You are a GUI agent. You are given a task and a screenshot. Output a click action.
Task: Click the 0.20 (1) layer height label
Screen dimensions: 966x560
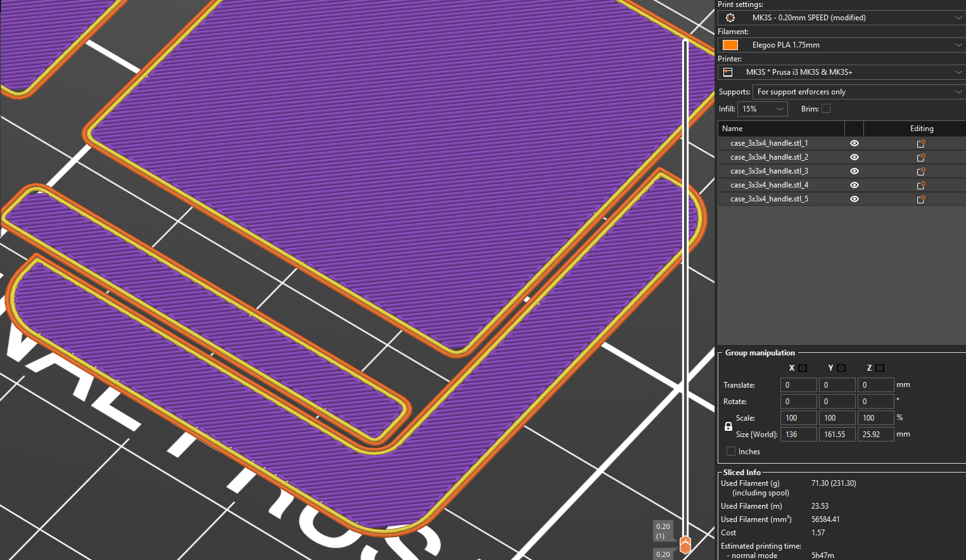click(x=663, y=531)
